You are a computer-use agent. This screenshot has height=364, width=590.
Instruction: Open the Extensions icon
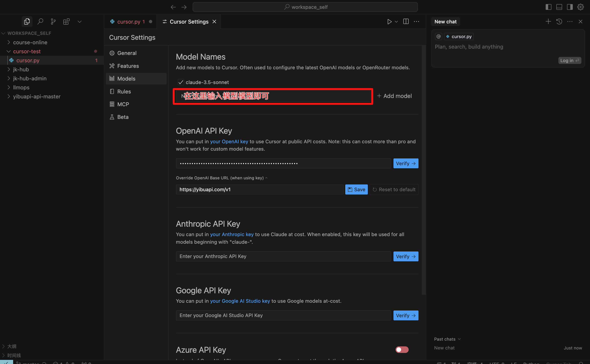[x=66, y=22]
